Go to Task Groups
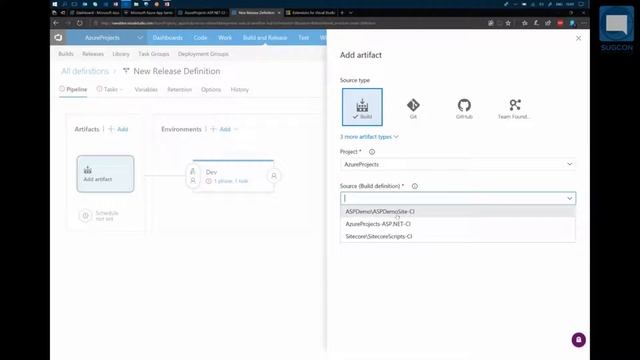The height and width of the screenshot is (360, 640). click(154, 54)
